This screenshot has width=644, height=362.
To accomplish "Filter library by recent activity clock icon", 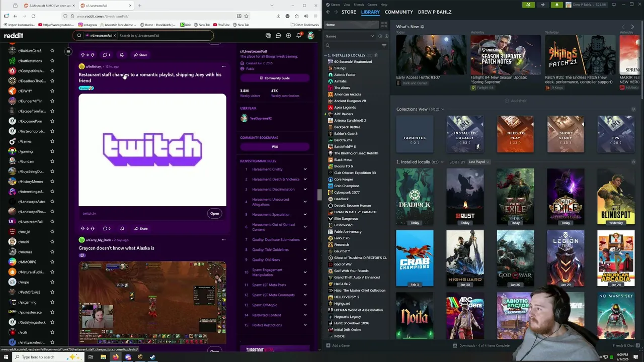I will (380, 36).
